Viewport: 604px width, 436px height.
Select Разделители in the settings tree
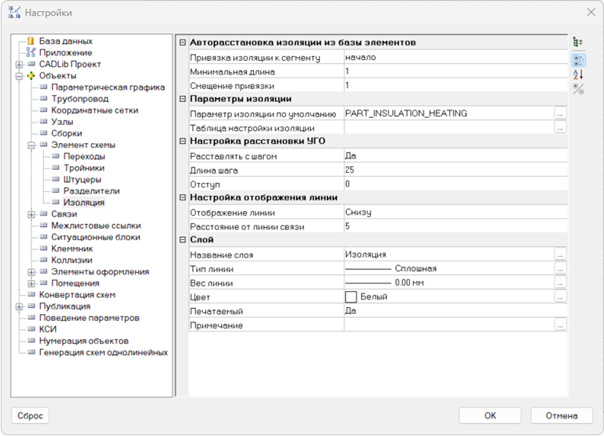tap(91, 191)
